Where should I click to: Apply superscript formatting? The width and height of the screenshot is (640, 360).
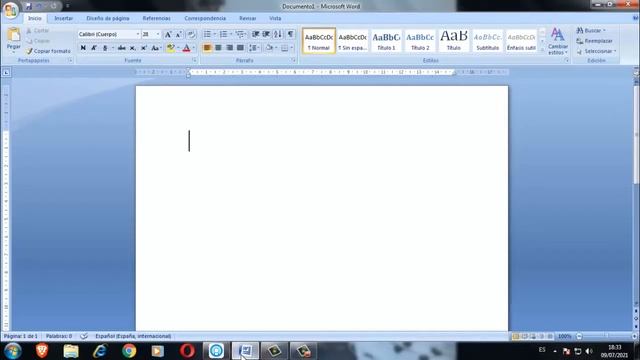coord(144,48)
